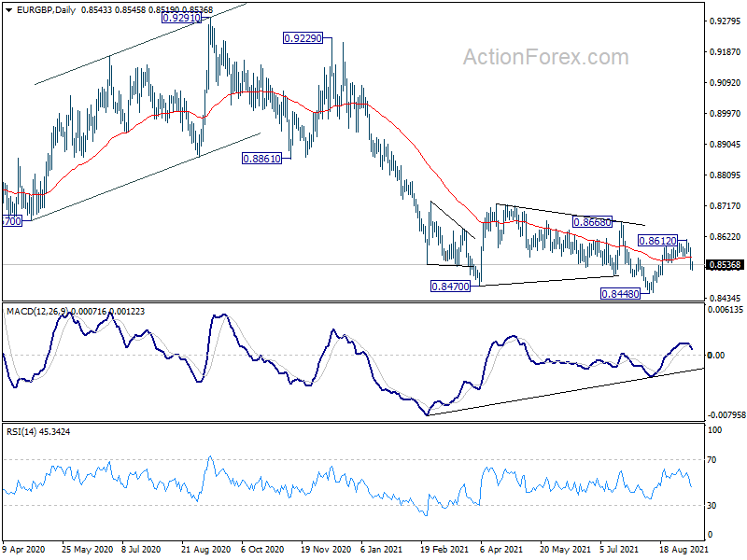Select the 19 Nov 2020 date marker

tap(326, 549)
